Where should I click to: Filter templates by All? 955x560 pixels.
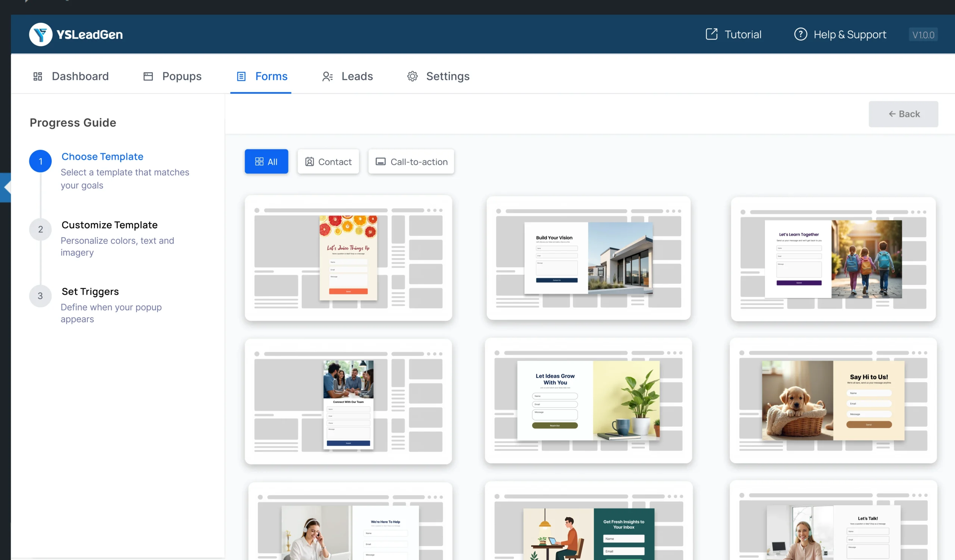coord(266,162)
